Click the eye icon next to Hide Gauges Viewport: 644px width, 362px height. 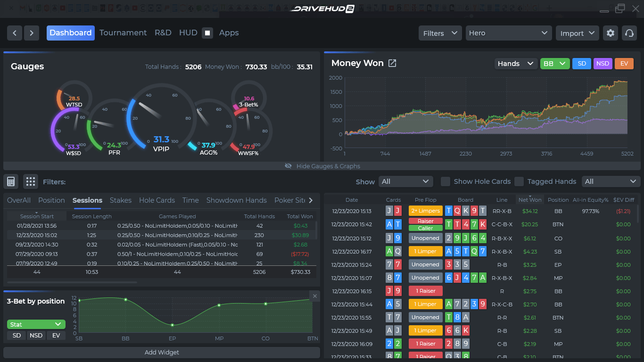[288, 166]
